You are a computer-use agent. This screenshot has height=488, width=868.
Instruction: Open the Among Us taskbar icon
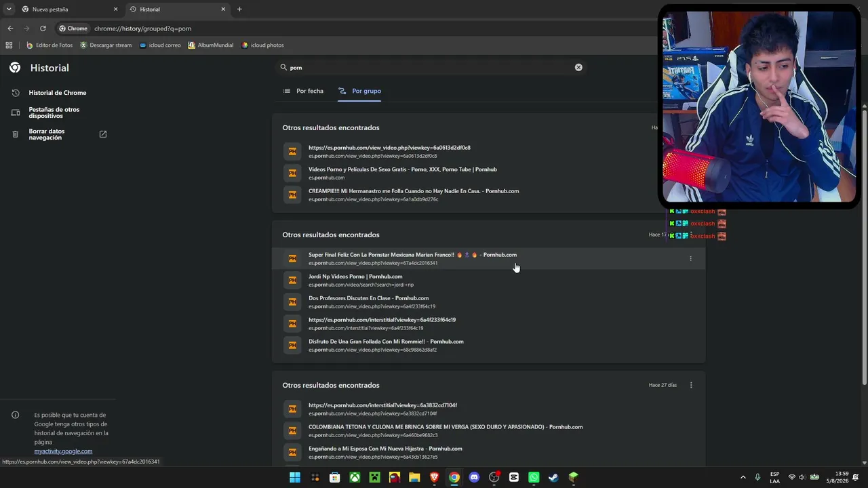[x=395, y=477]
